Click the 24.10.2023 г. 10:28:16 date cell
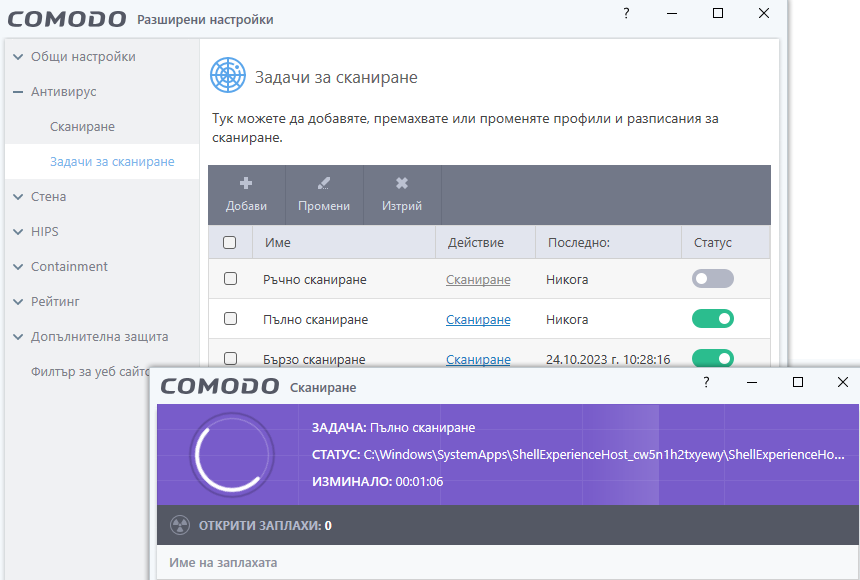The image size is (860, 580). point(608,359)
